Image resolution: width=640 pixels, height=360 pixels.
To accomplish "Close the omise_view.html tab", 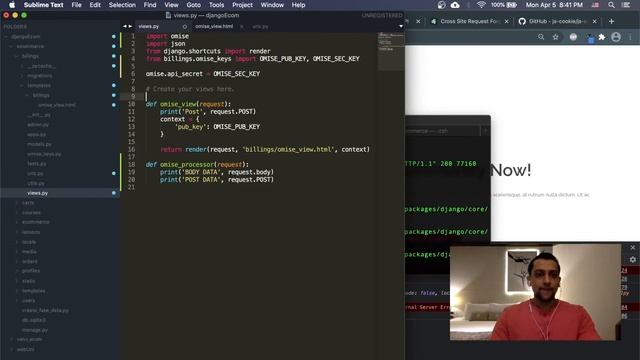I will click(x=242, y=27).
